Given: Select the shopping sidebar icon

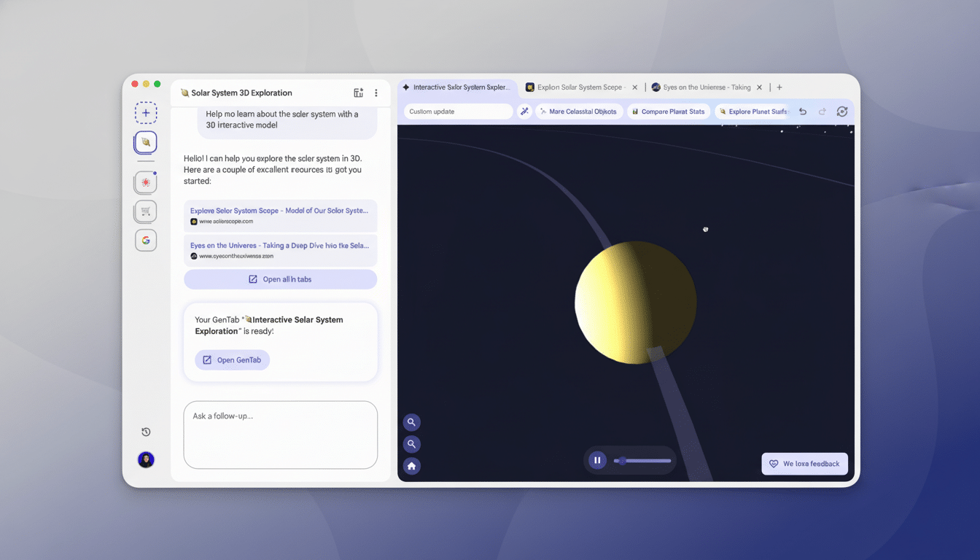Looking at the screenshot, I should 146,211.
